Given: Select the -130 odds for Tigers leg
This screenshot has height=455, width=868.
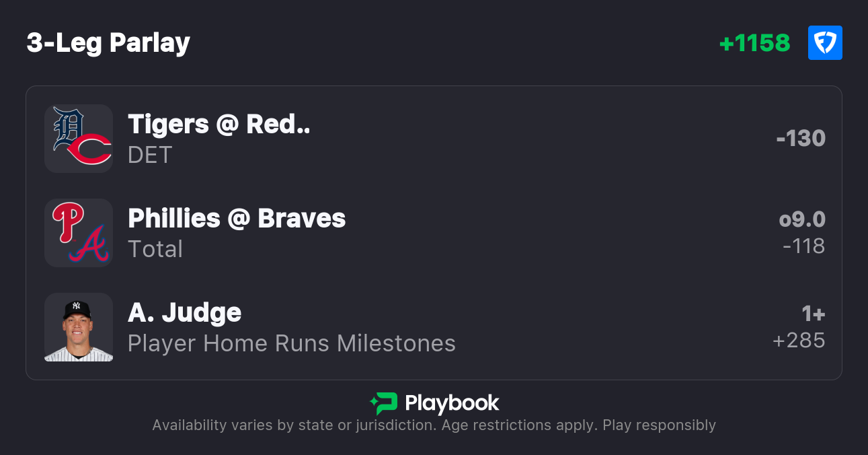Looking at the screenshot, I should pyautogui.click(x=800, y=139).
